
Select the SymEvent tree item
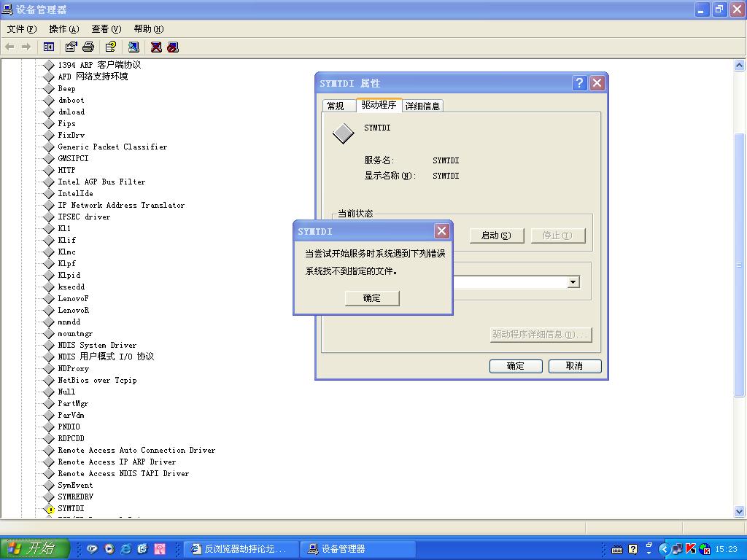pyautogui.click(x=75, y=485)
